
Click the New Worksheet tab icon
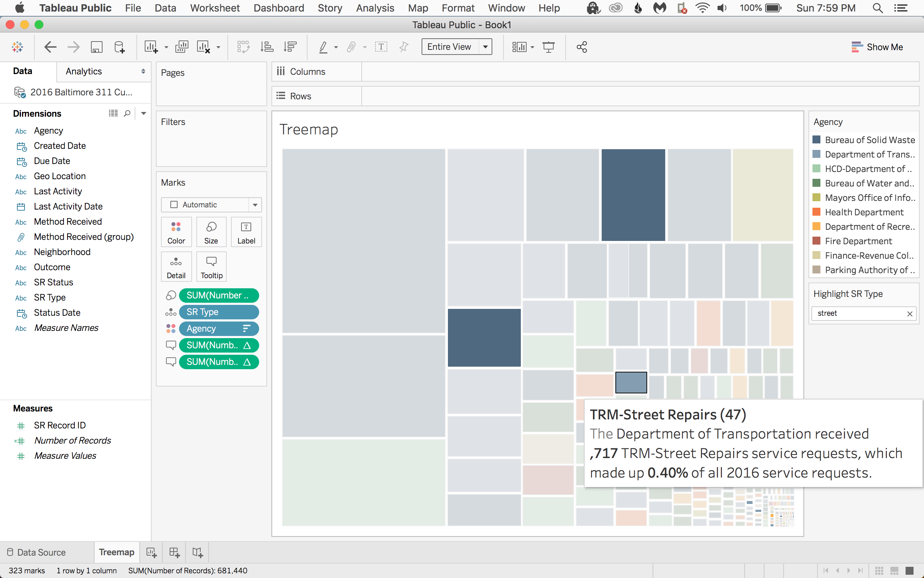coord(151,552)
